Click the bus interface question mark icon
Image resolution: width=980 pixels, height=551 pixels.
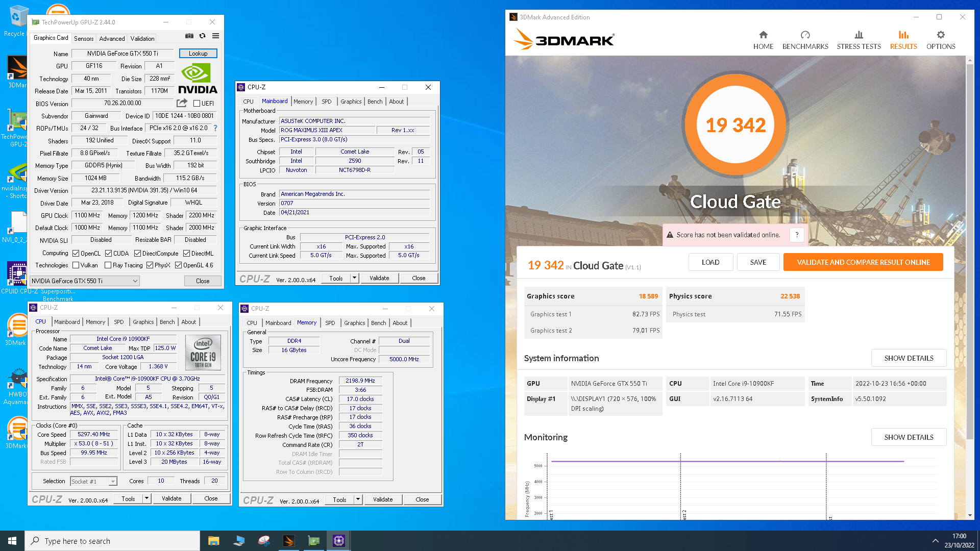click(x=215, y=128)
